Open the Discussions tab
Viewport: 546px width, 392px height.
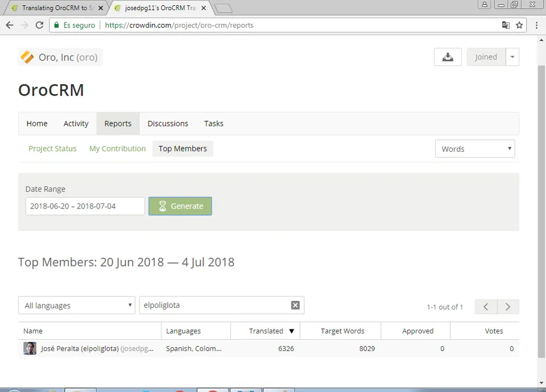tap(168, 123)
